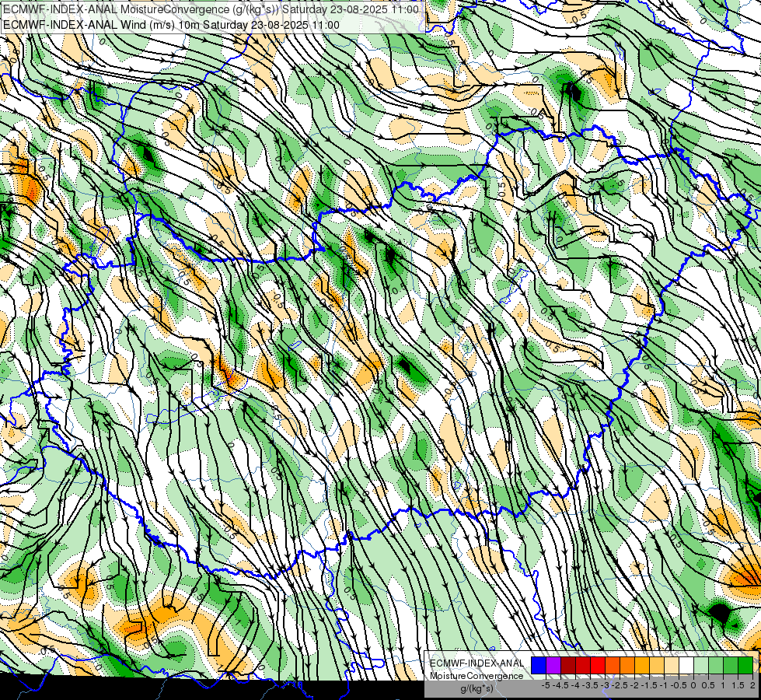Screen dimensions: 761x700
Task: Click the -0.5 legend tick value
Action: click(x=679, y=685)
